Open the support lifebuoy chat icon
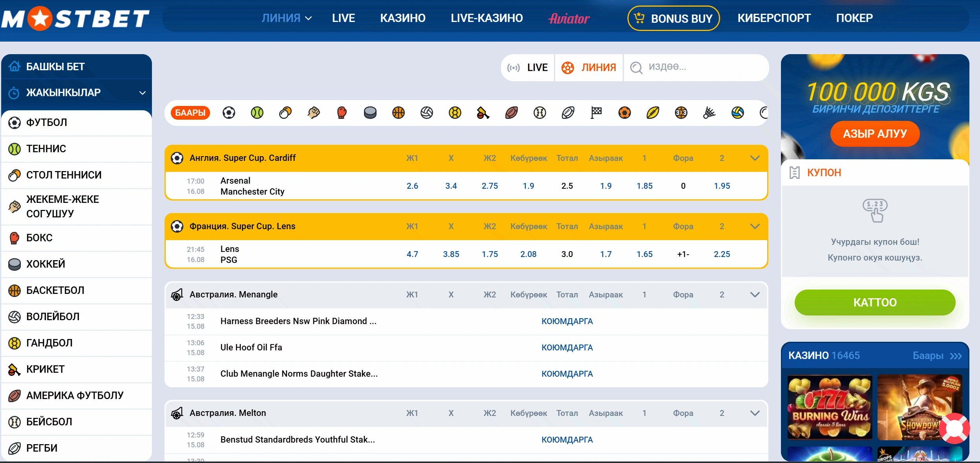 point(954,428)
